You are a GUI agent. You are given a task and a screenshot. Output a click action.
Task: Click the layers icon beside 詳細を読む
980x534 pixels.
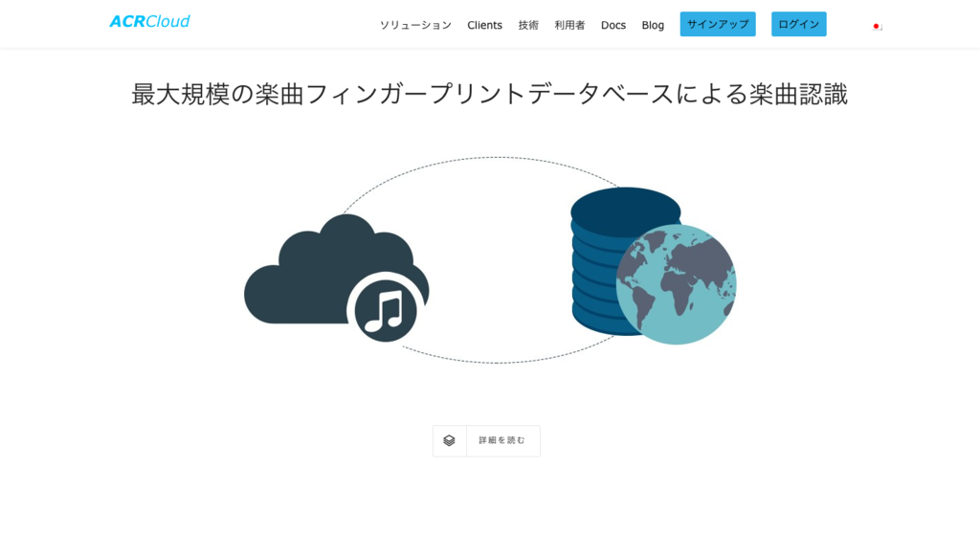point(450,441)
